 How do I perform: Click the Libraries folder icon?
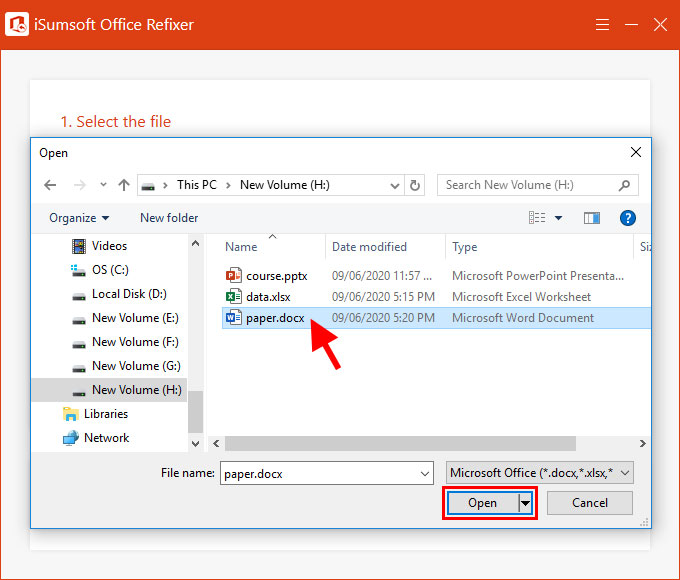tap(71, 414)
